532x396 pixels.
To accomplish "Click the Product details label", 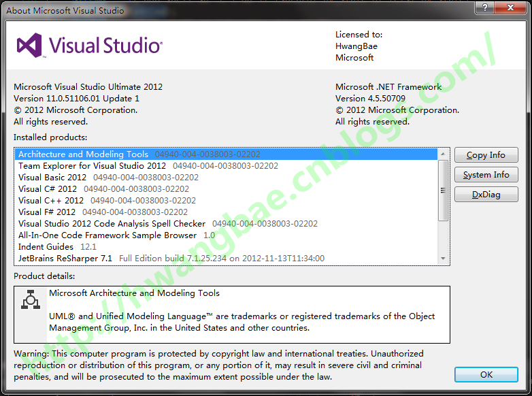I will [44, 276].
